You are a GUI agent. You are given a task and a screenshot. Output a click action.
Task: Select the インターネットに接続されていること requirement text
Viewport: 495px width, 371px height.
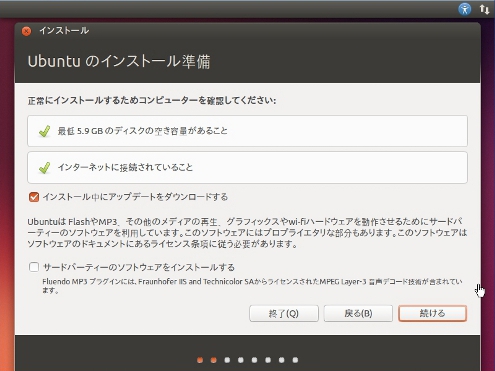click(x=125, y=167)
